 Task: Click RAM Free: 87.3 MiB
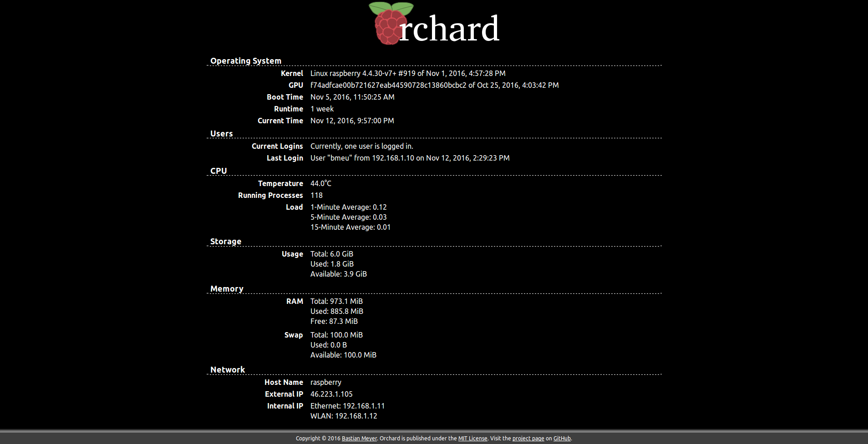tap(334, 321)
